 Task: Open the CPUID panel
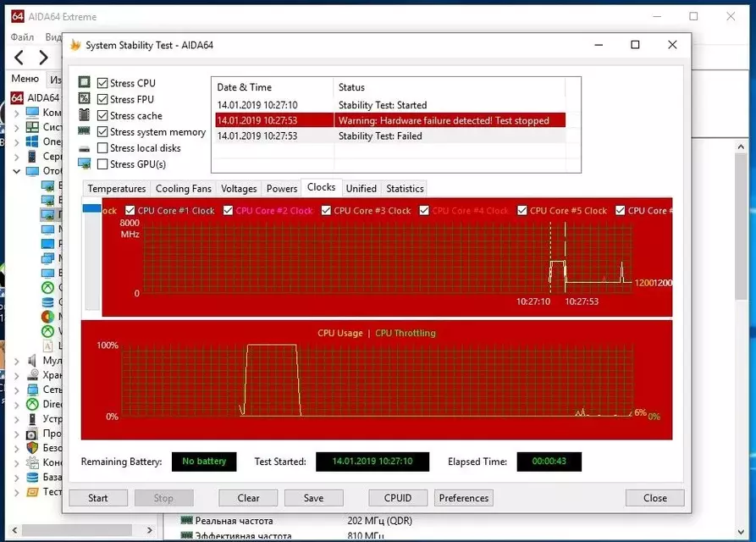[398, 498]
